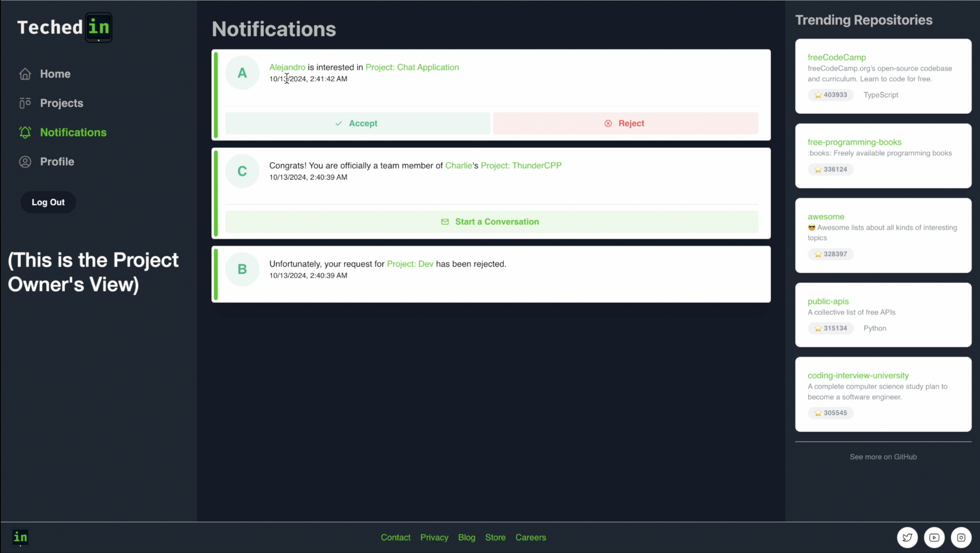Open the YouTube icon in footer
This screenshot has width=980, height=553.
point(934,537)
